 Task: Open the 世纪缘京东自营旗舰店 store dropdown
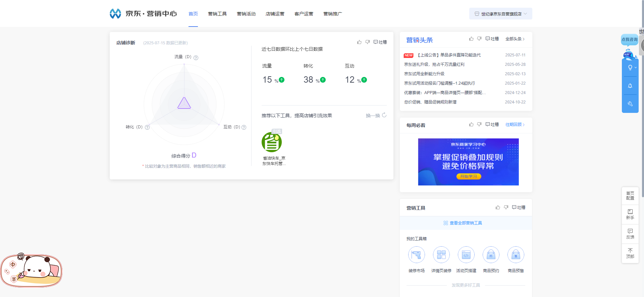click(500, 14)
